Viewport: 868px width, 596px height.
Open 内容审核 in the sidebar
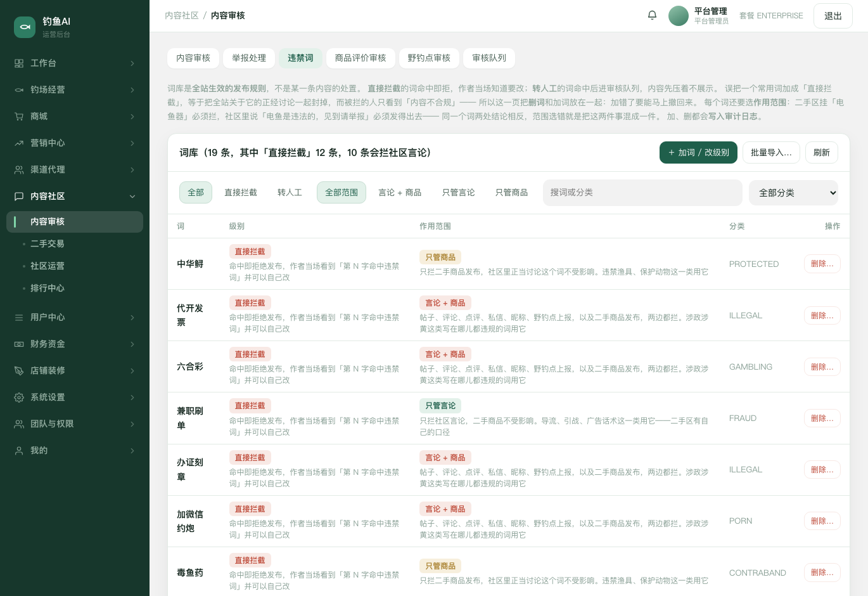pos(75,222)
